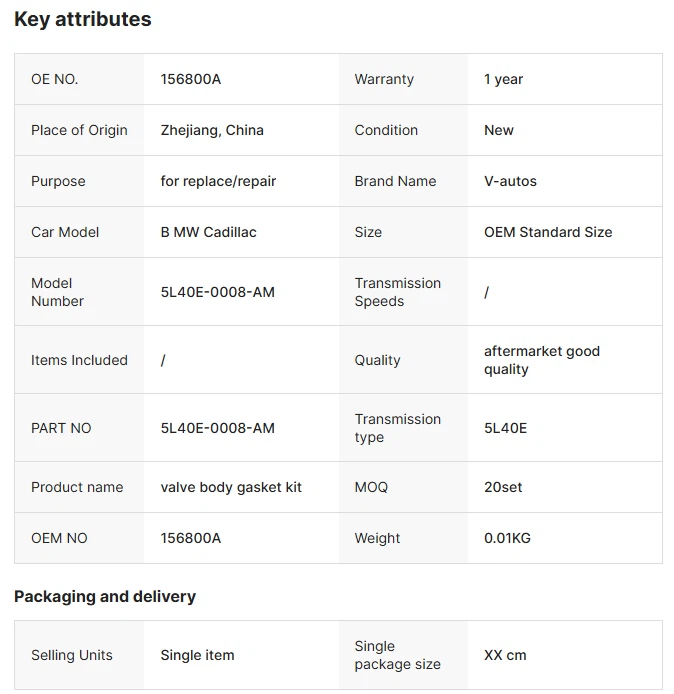The width and height of the screenshot is (674, 694).
Task: Click the aftermarket good quality value
Action: [x=541, y=360]
